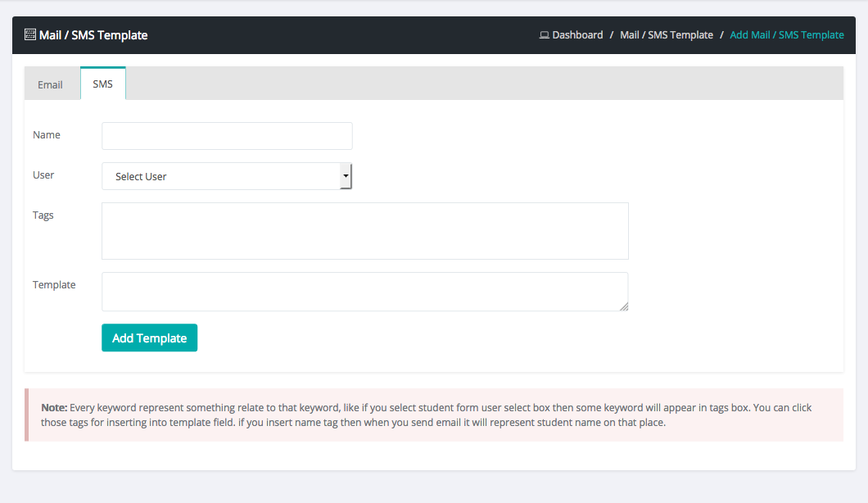Open the Mail / SMS Template breadcrumb link

point(666,35)
